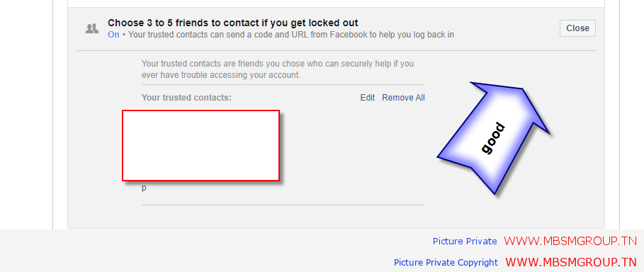Click the subtitle about code and URL
Viewport: 644px width, 272px height.
pos(290,35)
